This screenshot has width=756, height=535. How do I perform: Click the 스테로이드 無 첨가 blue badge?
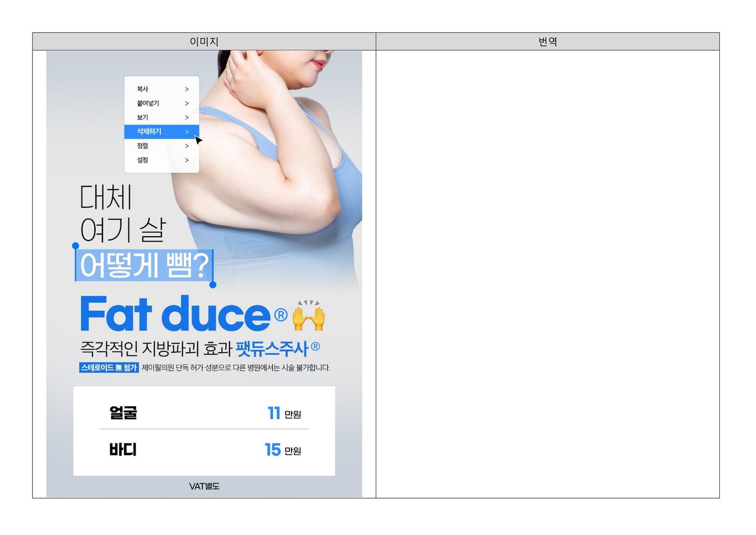point(109,367)
